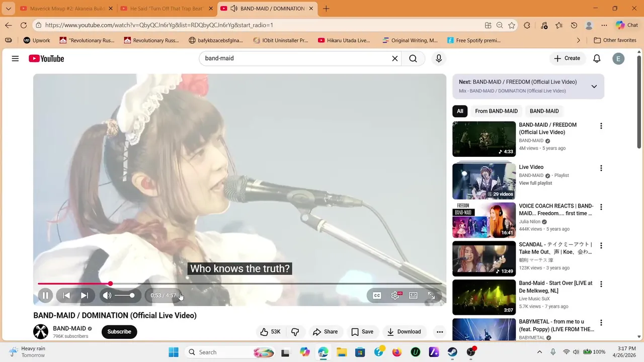This screenshot has height=362, width=644.
Task: Open File Explorer from the taskbar
Action: click(x=342, y=352)
